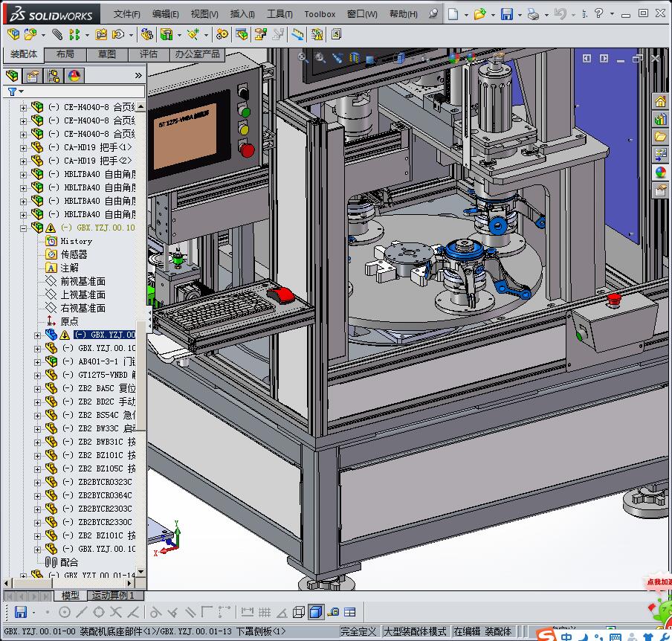Switch to the 评估 tab
The width and height of the screenshot is (672, 641).
click(x=149, y=54)
